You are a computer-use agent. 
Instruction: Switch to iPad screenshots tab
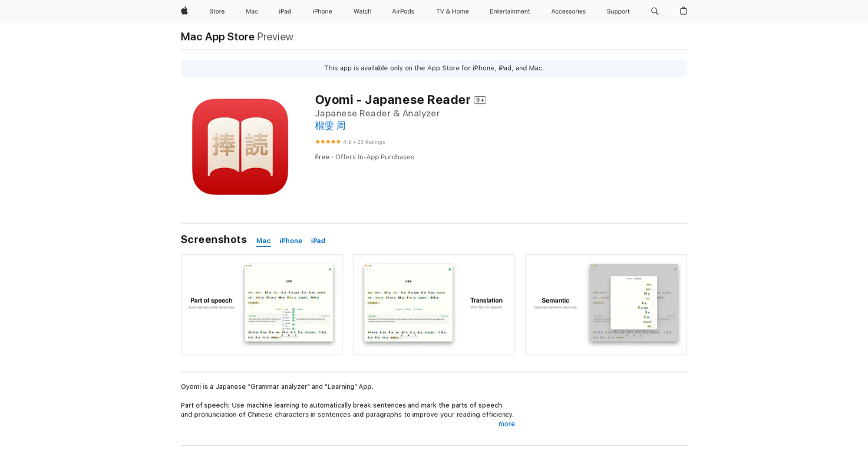tap(318, 241)
